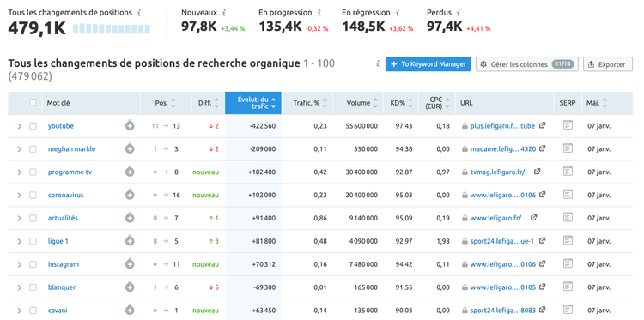Viewport: 644px width, 320px height.
Task: Expand the instagram row details
Action: click(19, 263)
